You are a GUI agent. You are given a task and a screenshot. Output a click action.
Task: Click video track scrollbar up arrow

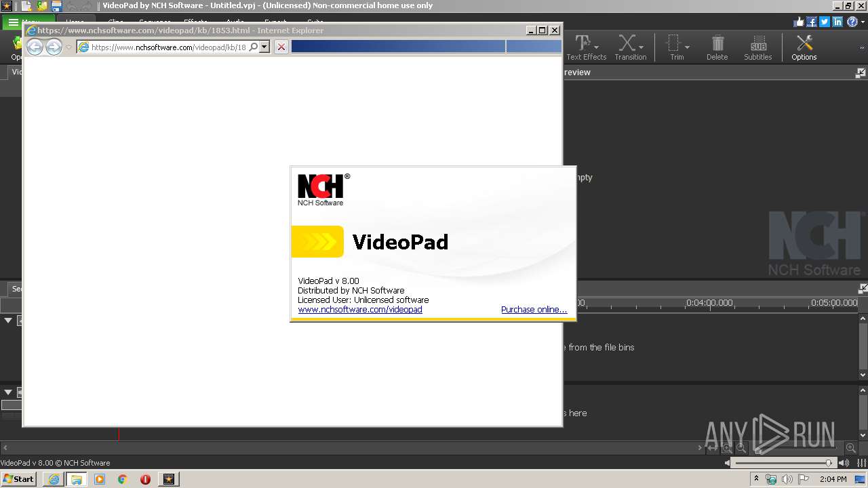pos(863,319)
